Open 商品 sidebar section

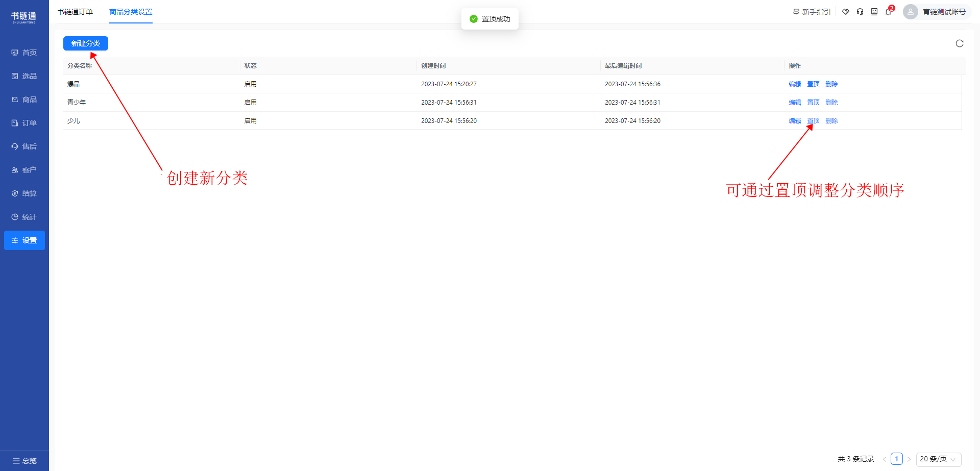click(24, 100)
